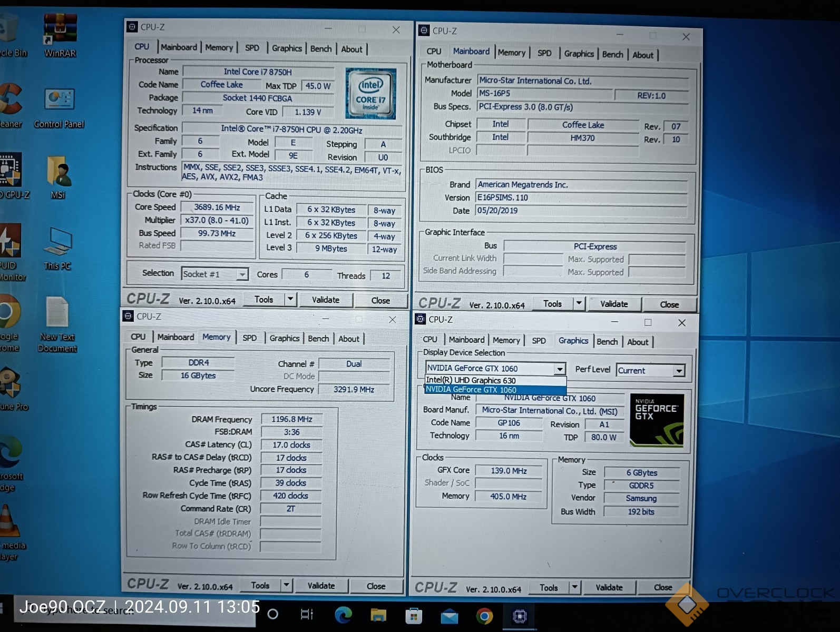Click Memory Vendor value Samsung
The height and width of the screenshot is (632, 840).
tap(641, 498)
